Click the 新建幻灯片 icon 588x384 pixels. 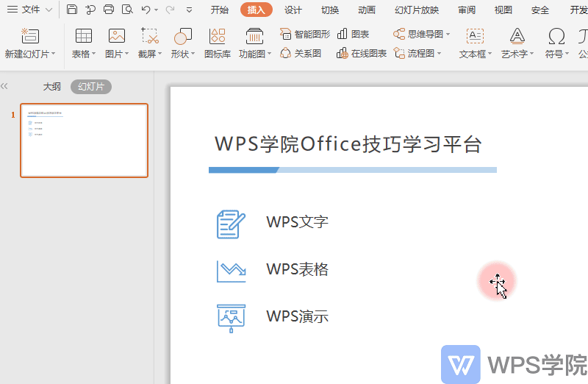tap(30, 36)
